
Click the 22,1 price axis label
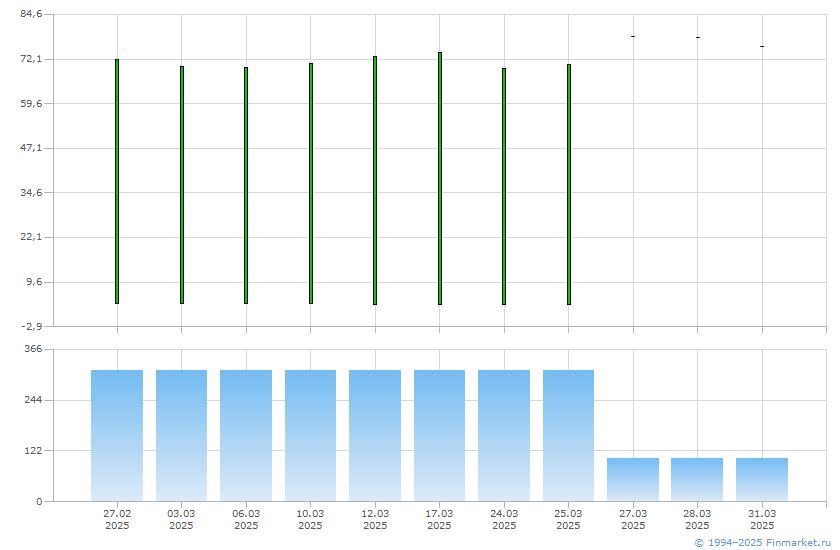tap(31, 237)
